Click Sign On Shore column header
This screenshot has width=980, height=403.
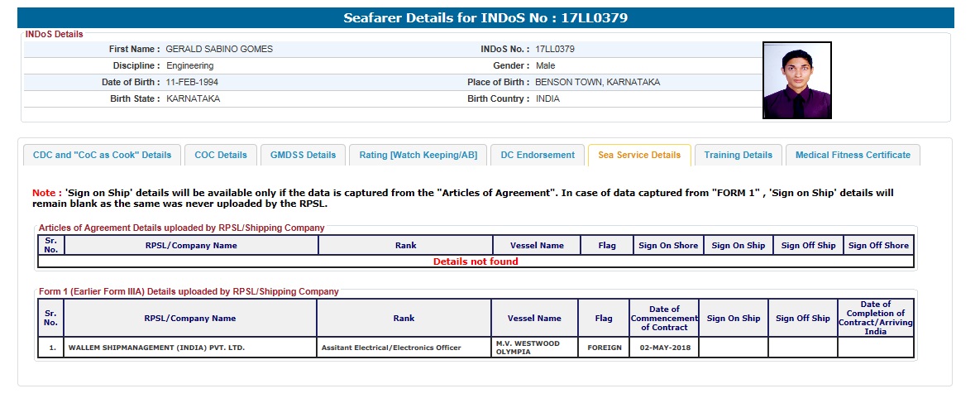point(668,245)
